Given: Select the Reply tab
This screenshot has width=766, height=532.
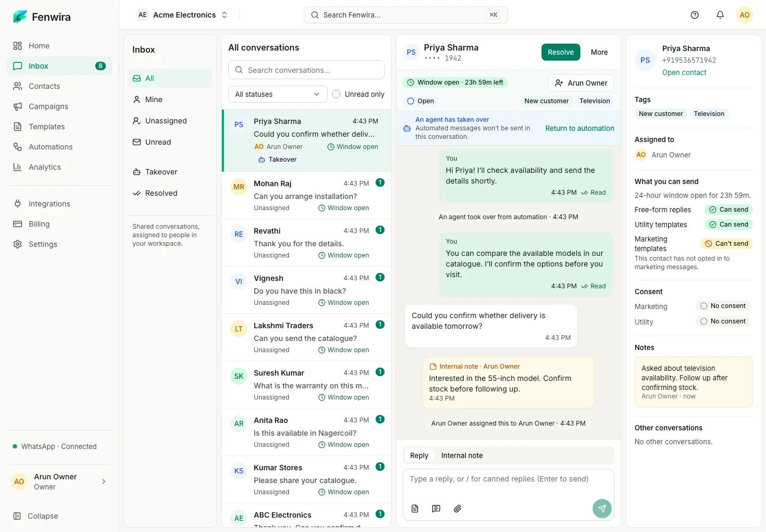Looking at the screenshot, I should [x=419, y=455].
